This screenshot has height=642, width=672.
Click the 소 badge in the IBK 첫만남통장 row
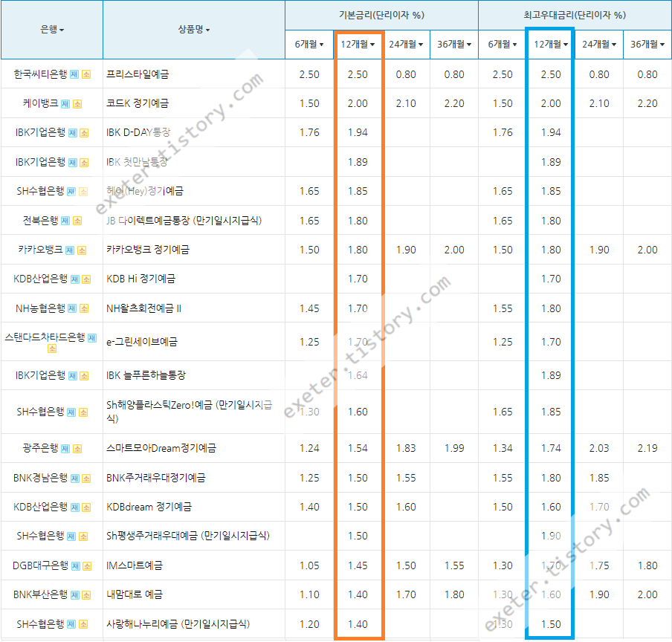tap(84, 162)
